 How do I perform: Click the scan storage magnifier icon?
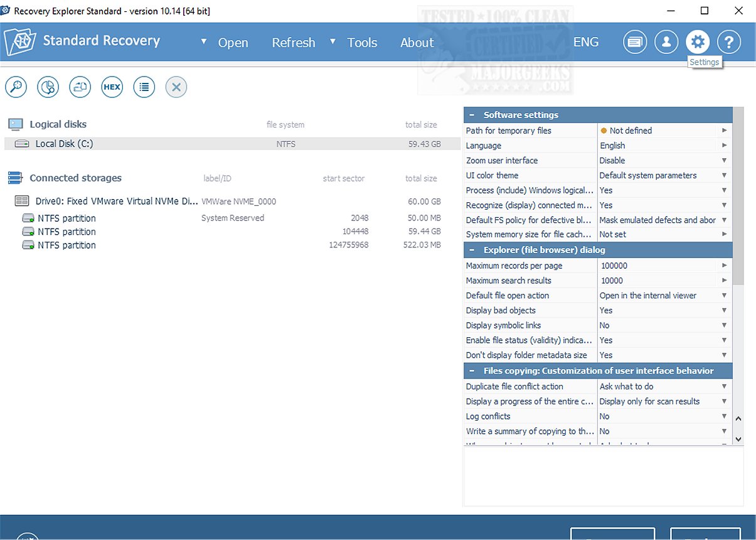click(x=16, y=87)
